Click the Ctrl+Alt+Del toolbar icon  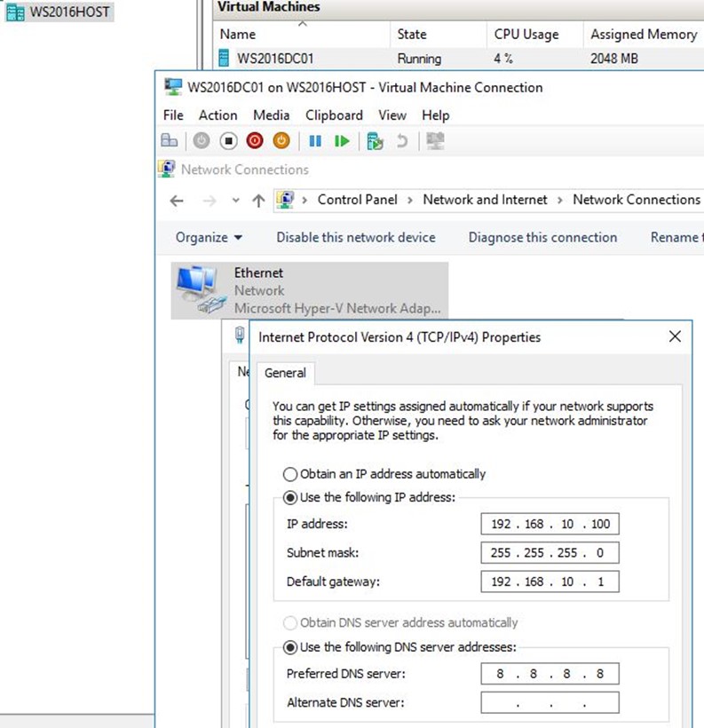169,140
